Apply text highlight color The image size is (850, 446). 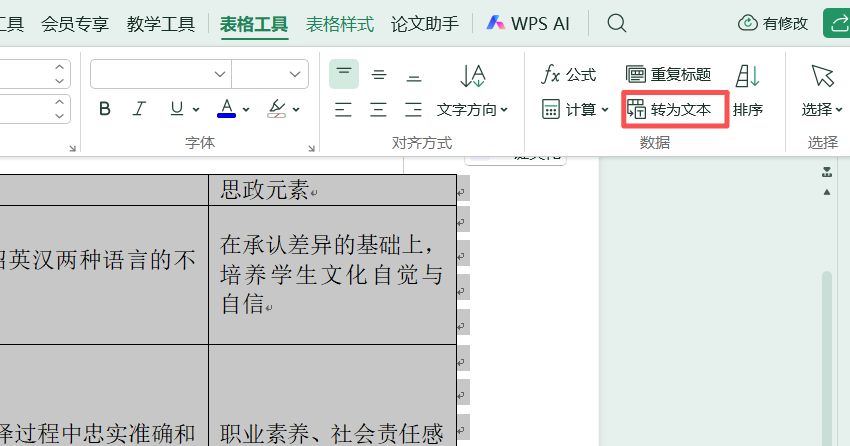(x=276, y=109)
